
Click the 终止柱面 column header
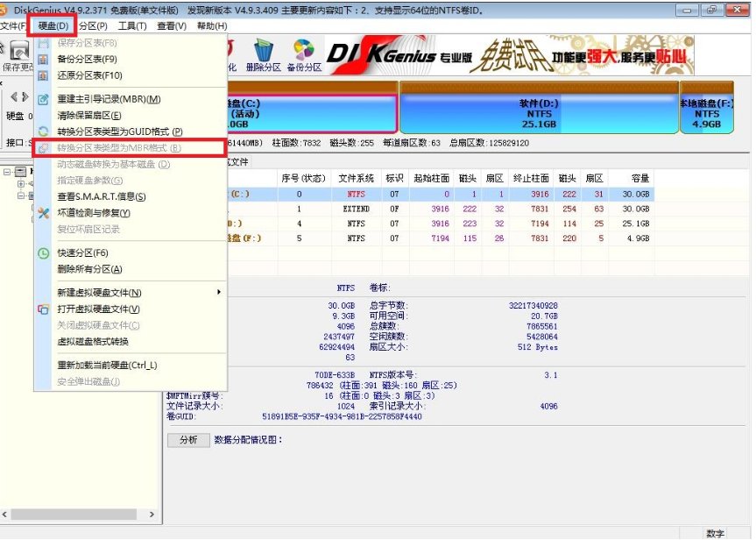point(532,179)
